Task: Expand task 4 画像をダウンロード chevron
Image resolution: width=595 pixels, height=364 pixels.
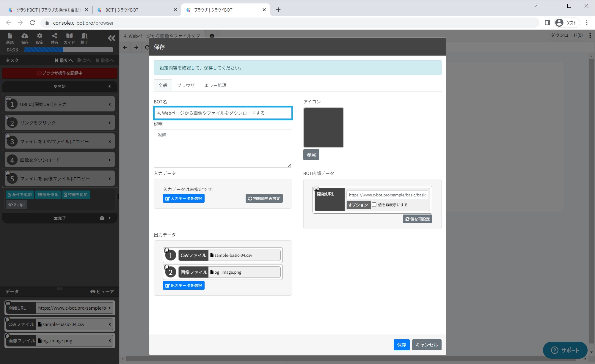Action: [110, 160]
